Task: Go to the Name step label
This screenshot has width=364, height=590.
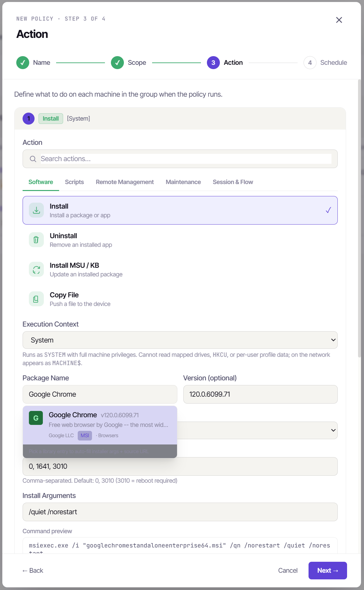Action: (42, 62)
